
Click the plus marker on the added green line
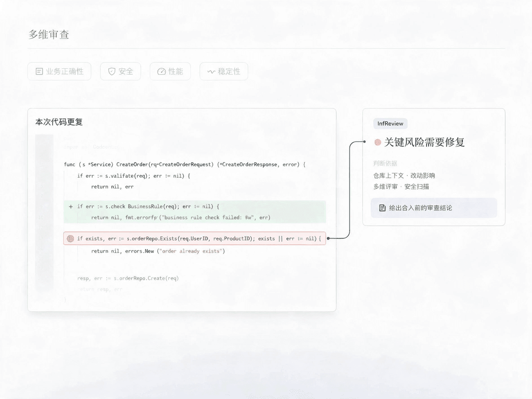coord(71,207)
